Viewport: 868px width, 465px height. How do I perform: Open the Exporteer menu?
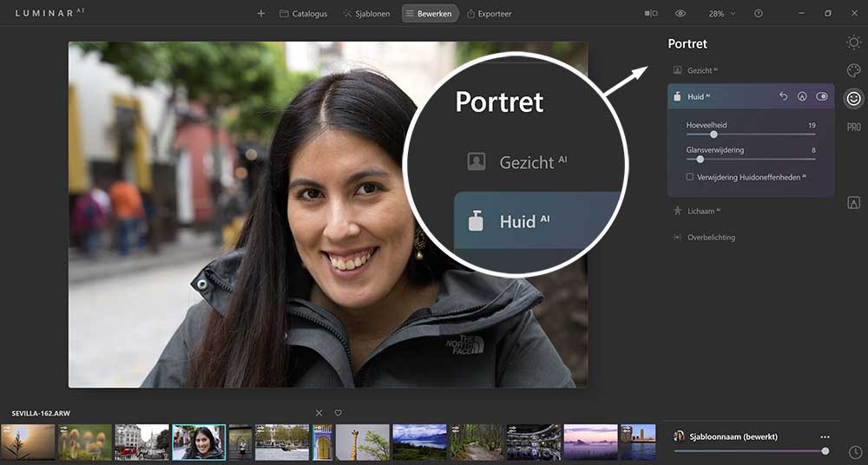click(x=490, y=13)
